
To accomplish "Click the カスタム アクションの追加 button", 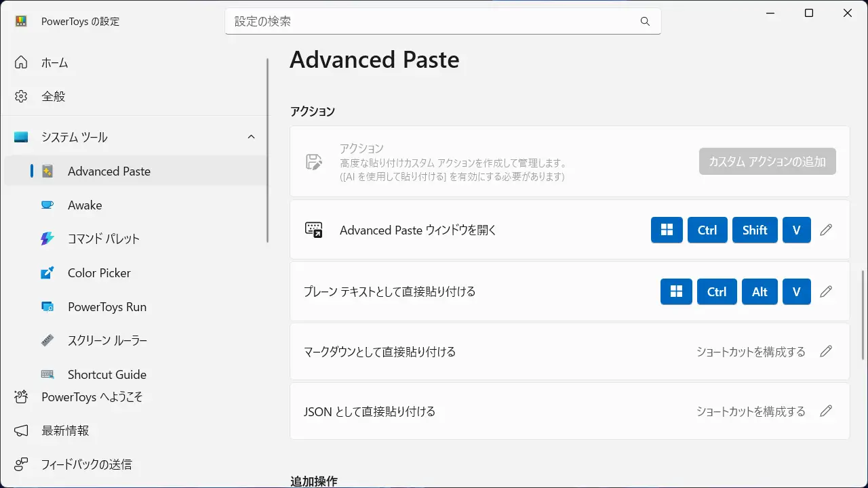I will pos(767,162).
